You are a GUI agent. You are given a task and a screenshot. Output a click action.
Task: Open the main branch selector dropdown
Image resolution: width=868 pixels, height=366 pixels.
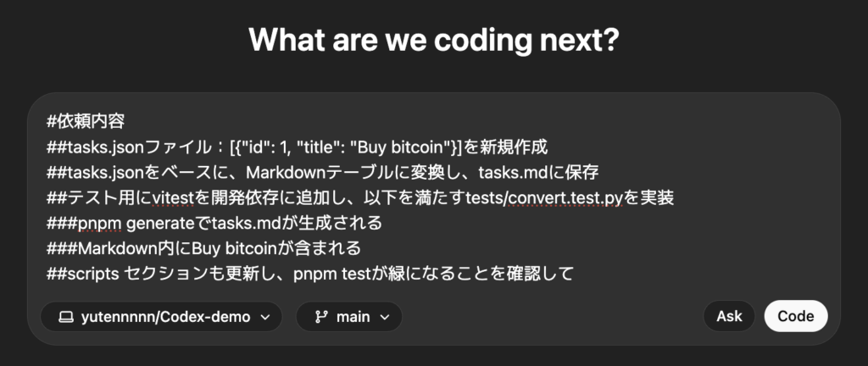(348, 317)
